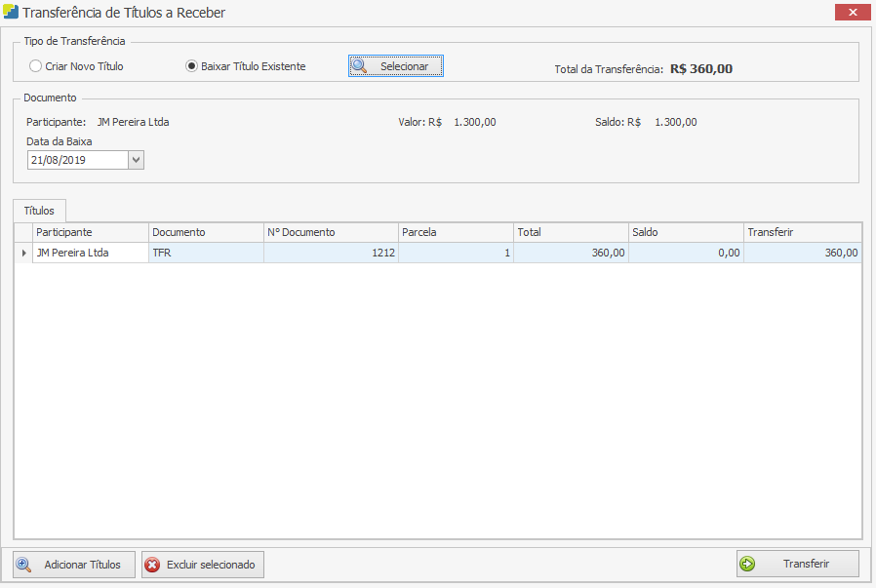
Task: Click the application logo in title bar
Action: point(11,13)
